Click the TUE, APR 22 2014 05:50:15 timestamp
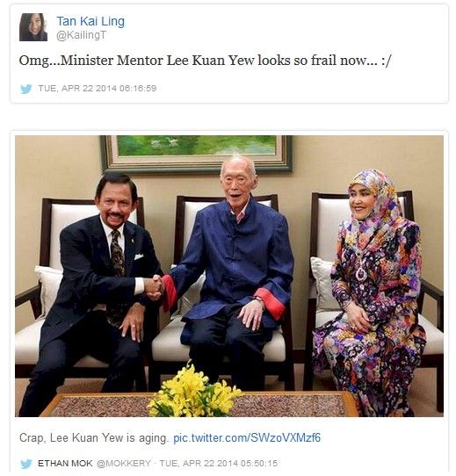The height and width of the screenshot is (476, 456). click(x=219, y=463)
